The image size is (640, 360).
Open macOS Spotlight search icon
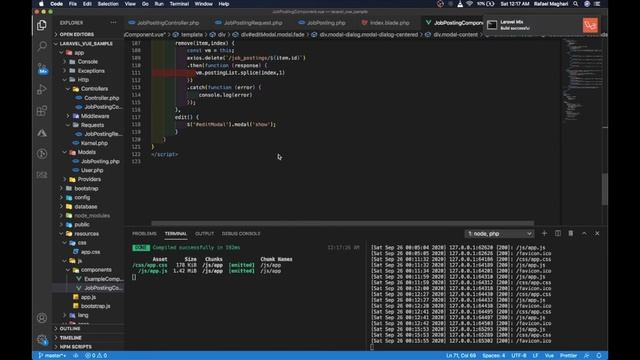coord(576,4)
